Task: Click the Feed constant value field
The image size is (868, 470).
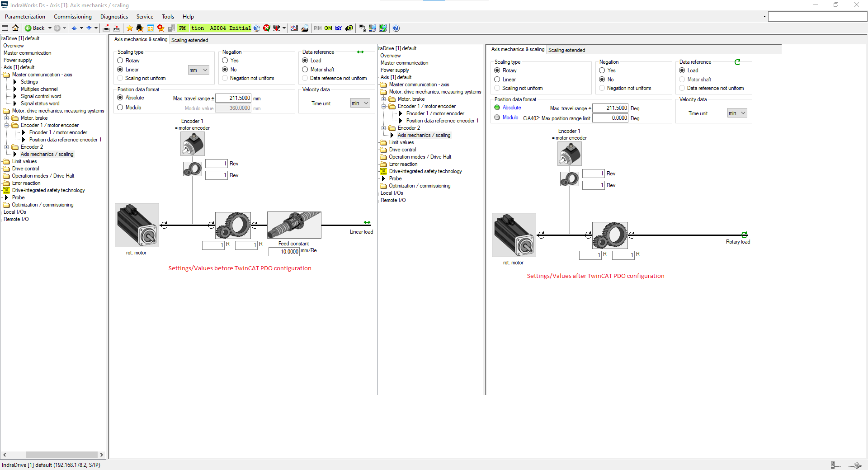Action: click(x=284, y=252)
